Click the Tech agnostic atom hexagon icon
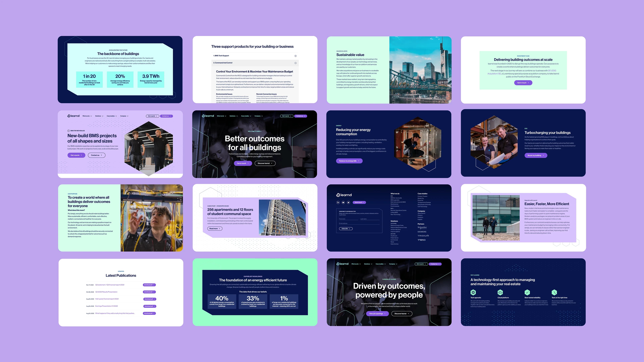 [473, 292]
